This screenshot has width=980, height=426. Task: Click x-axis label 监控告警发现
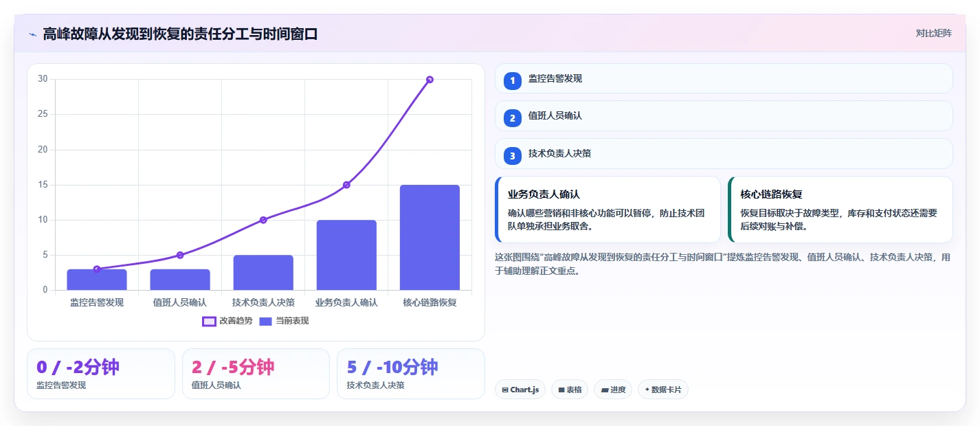pos(97,302)
